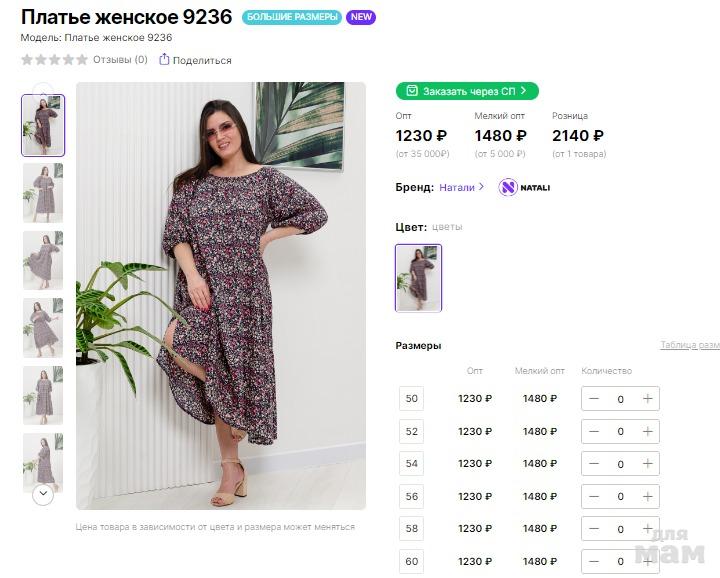Select the цветы color swatch
720x578 pixels.
pos(418,277)
